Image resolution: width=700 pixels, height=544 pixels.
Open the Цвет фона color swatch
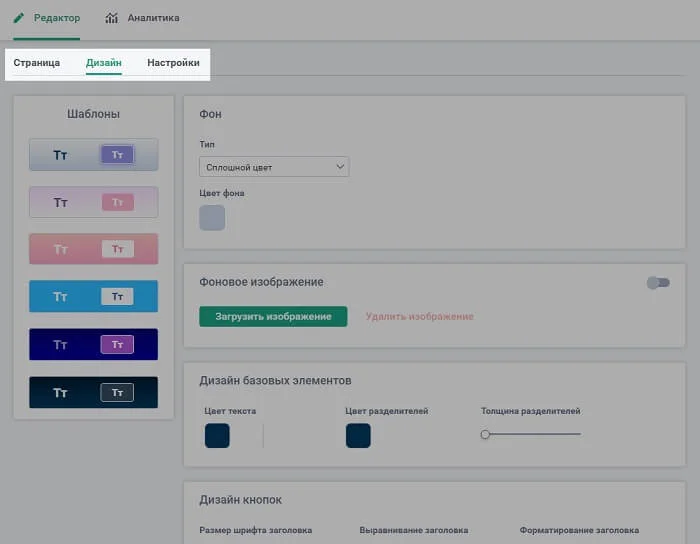pyautogui.click(x=212, y=218)
